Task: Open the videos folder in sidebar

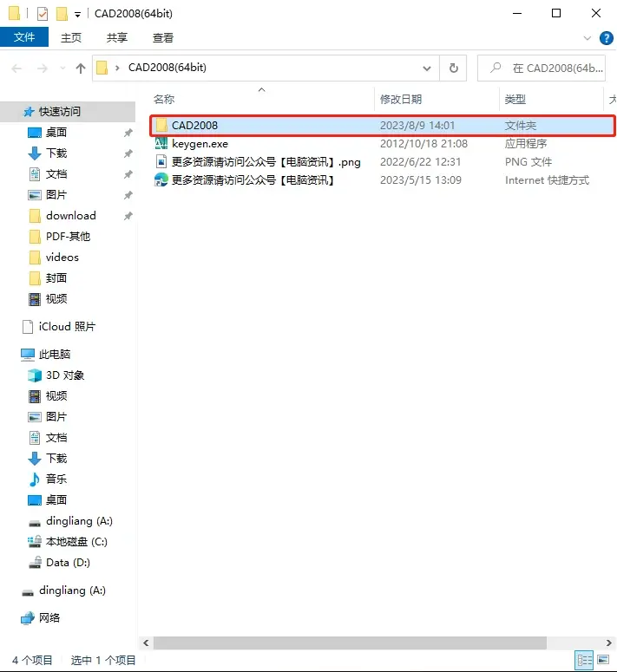Action: (x=62, y=258)
